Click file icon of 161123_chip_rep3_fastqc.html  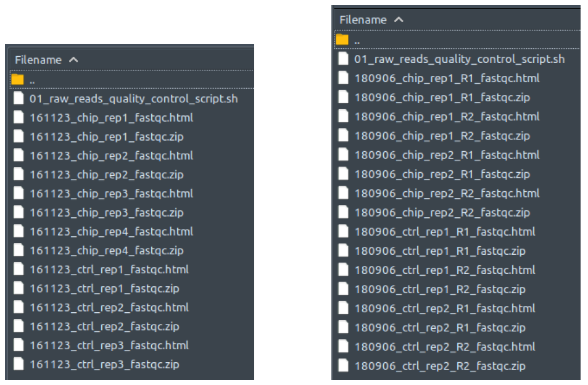[19, 193]
